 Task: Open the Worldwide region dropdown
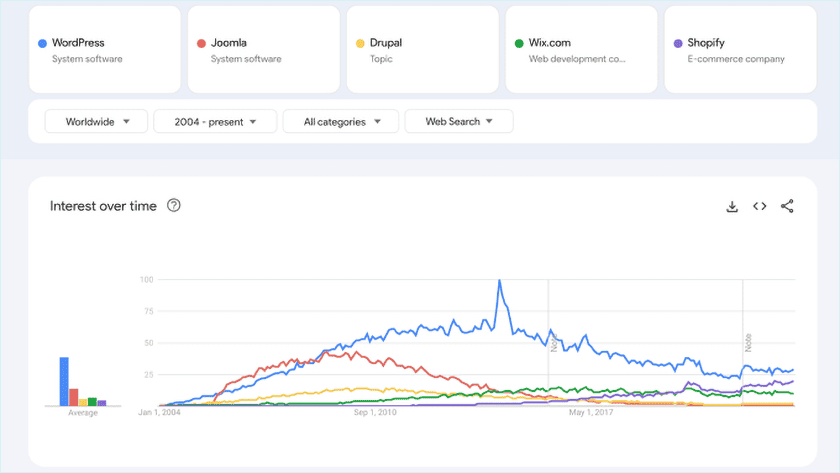pyautogui.click(x=97, y=121)
